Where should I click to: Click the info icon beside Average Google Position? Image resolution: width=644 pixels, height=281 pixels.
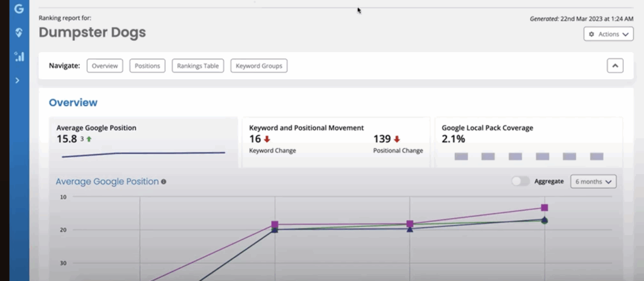164,182
